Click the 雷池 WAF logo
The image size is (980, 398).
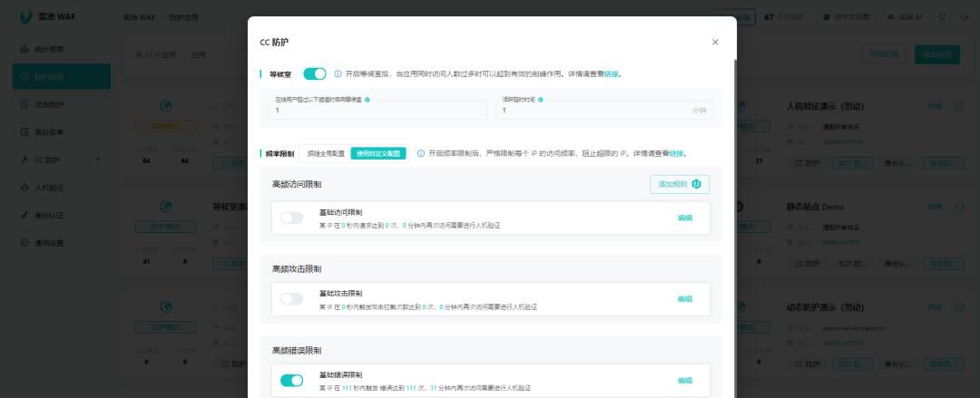pyautogui.click(x=47, y=17)
